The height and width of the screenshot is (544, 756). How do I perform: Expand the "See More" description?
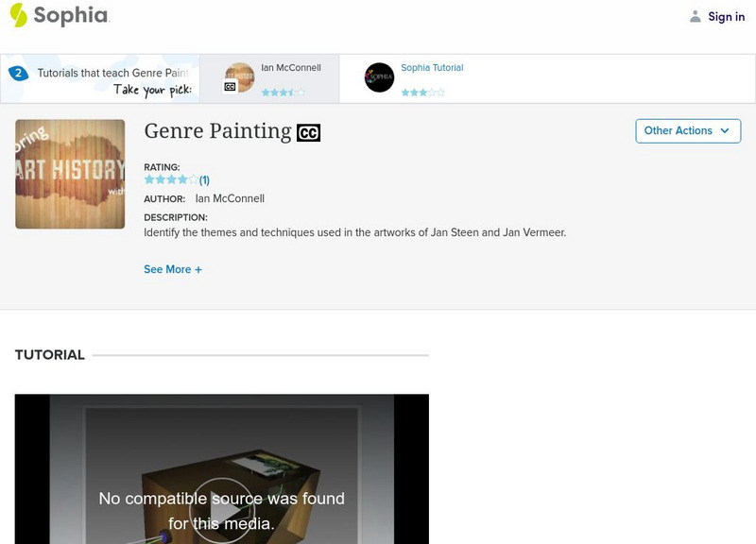(x=170, y=269)
